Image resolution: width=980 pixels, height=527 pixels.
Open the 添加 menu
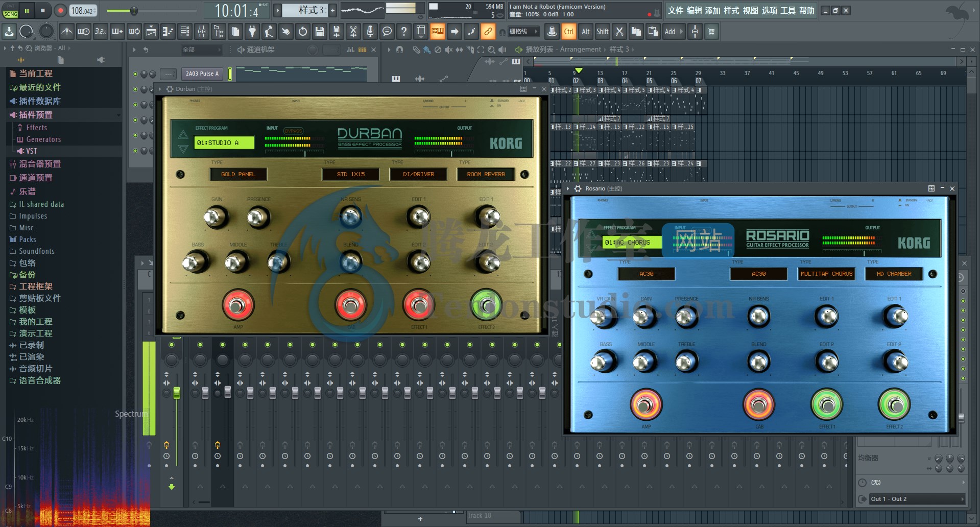712,11
